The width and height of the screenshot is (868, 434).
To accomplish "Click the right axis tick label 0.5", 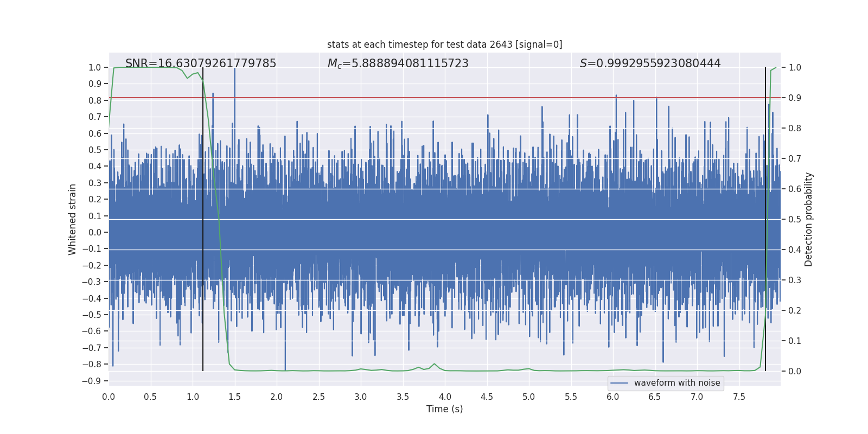I will (795, 219).
